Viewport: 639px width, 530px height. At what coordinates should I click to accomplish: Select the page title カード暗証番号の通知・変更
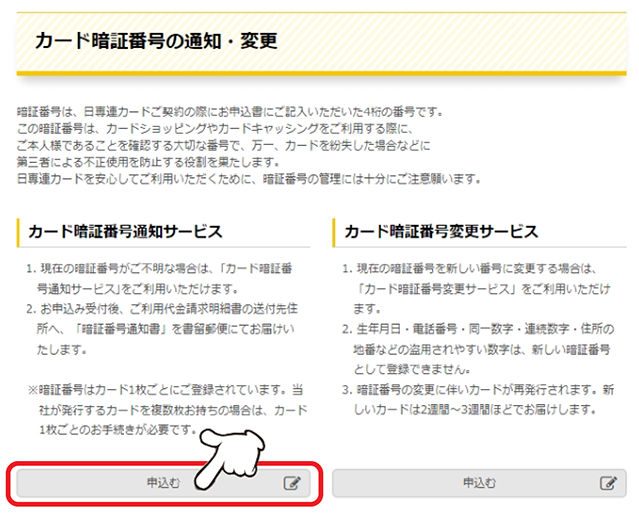click(156, 41)
